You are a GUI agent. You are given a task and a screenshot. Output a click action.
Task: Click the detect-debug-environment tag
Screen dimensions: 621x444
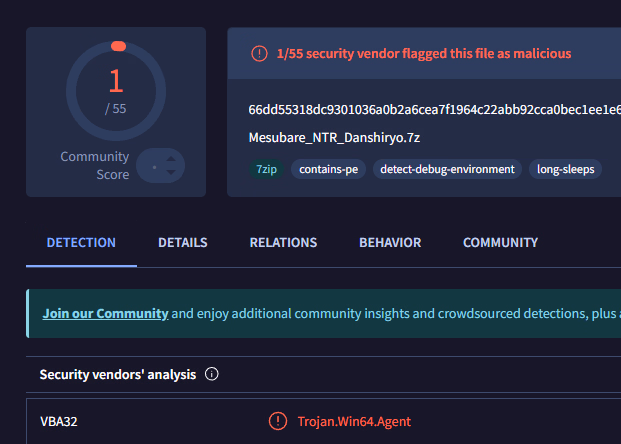point(447,169)
